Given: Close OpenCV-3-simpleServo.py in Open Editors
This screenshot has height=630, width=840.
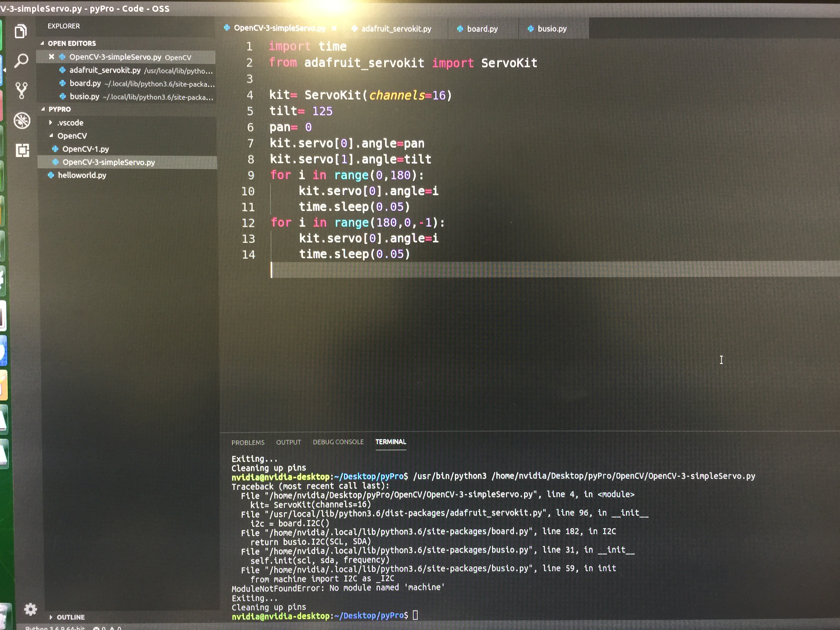Looking at the screenshot, I should pos(52,57).
